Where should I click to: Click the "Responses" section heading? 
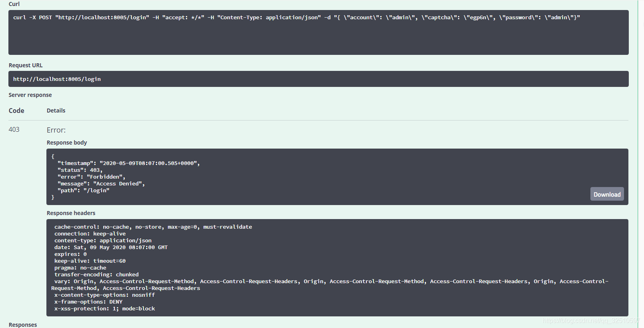tap(23, 325)
